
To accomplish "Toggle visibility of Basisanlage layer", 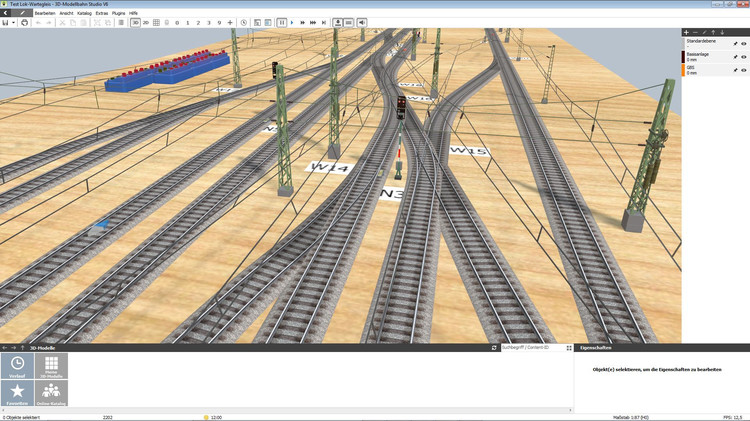I will point(744,57).
